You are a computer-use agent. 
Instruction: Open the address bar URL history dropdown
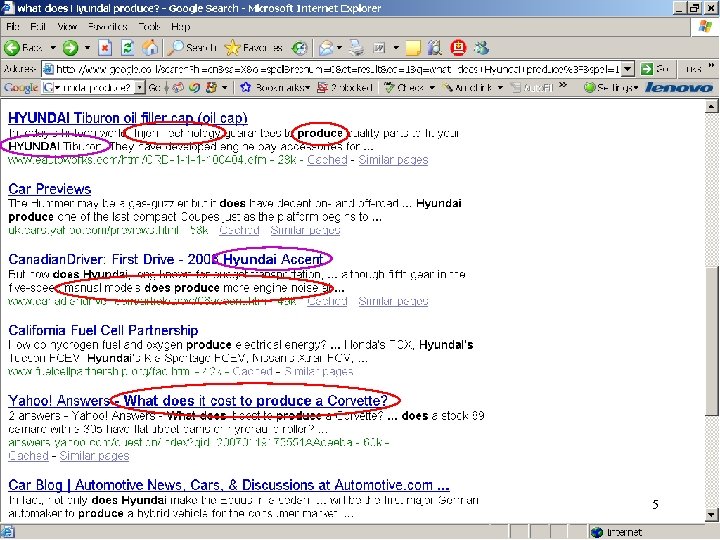pos(628,69)
